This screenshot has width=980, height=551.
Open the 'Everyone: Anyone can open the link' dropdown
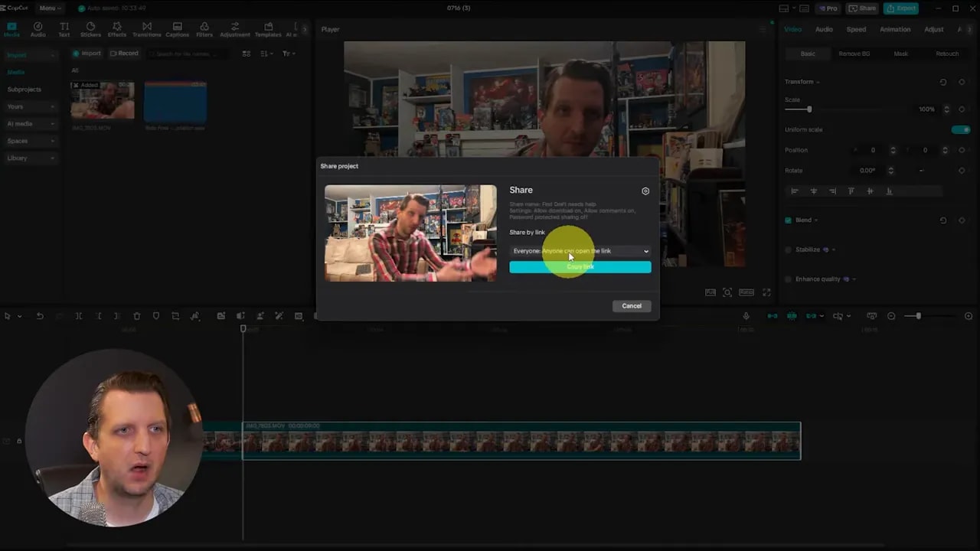click(580, 251)
